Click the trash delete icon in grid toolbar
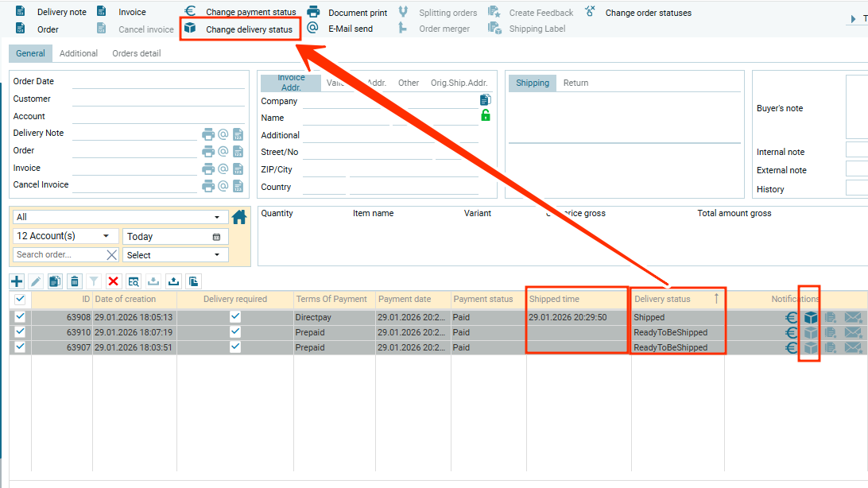Viewport: 868px width, 488px height. click(75, 281)
